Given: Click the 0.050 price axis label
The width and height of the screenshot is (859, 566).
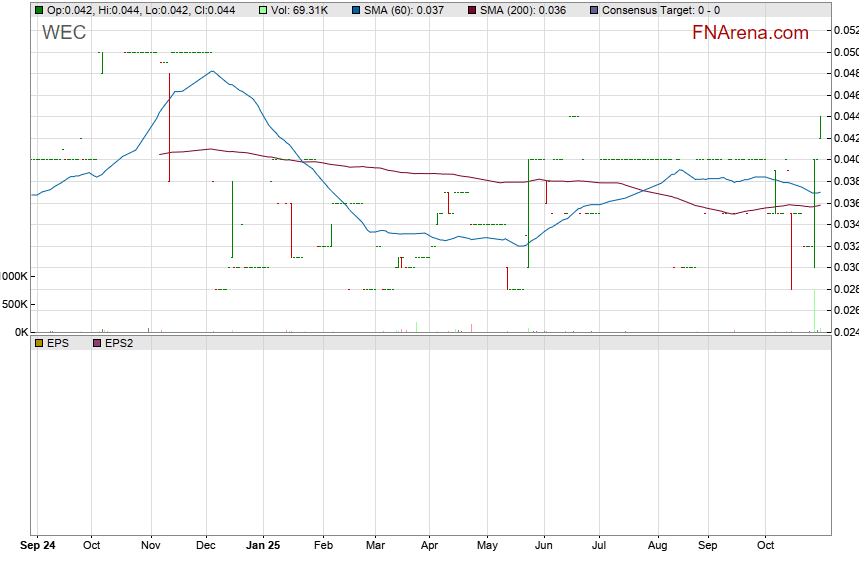Looking at the screenshot, I should pos(845,52).
